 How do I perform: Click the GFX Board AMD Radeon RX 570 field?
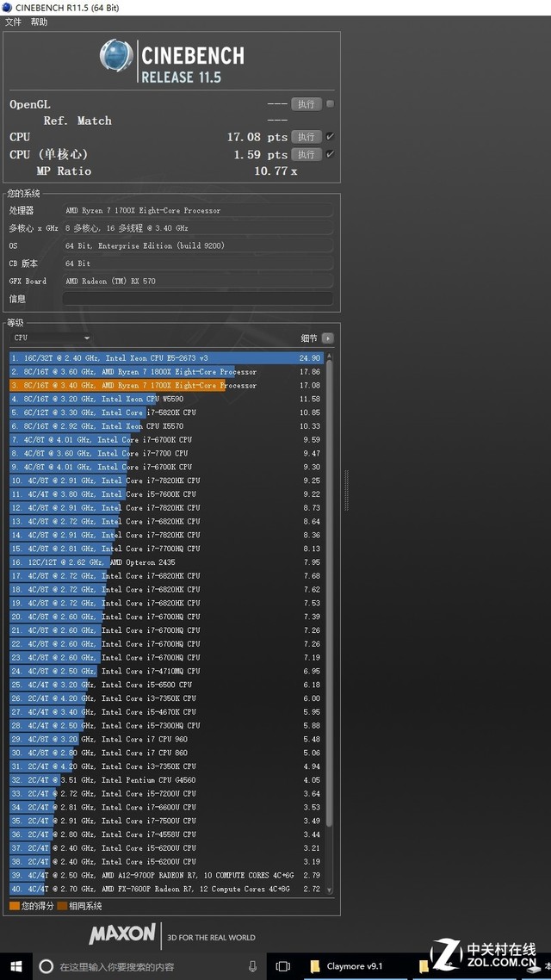pyautogui.click(x=197, y=282)
